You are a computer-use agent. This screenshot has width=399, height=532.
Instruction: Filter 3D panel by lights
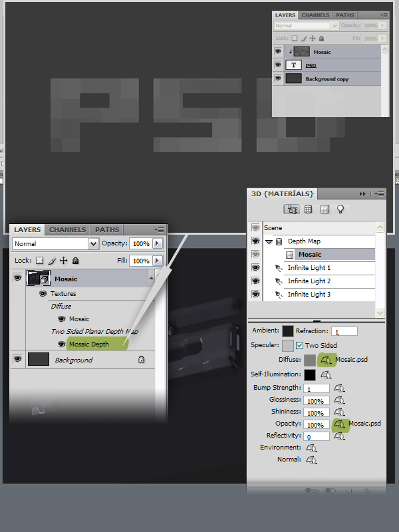340,209
